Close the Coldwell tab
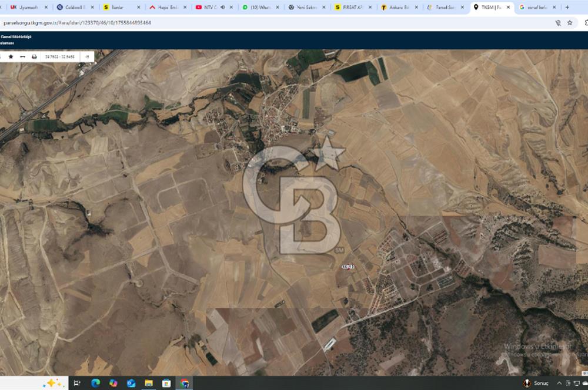This screenshot has height=390, width=588. point(92,7)
